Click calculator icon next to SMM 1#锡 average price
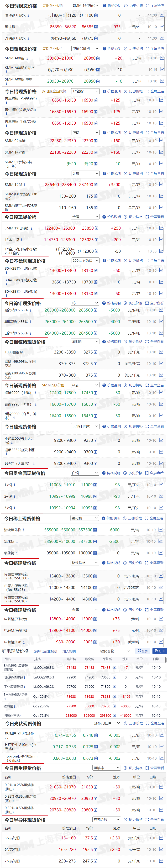 [x=96, y=185]
